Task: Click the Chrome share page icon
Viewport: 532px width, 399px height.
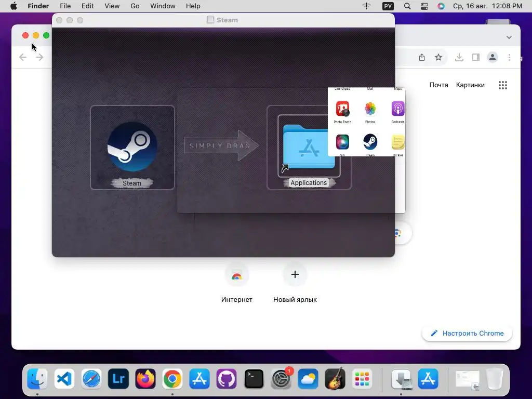Action: click(x=422, y=57)
